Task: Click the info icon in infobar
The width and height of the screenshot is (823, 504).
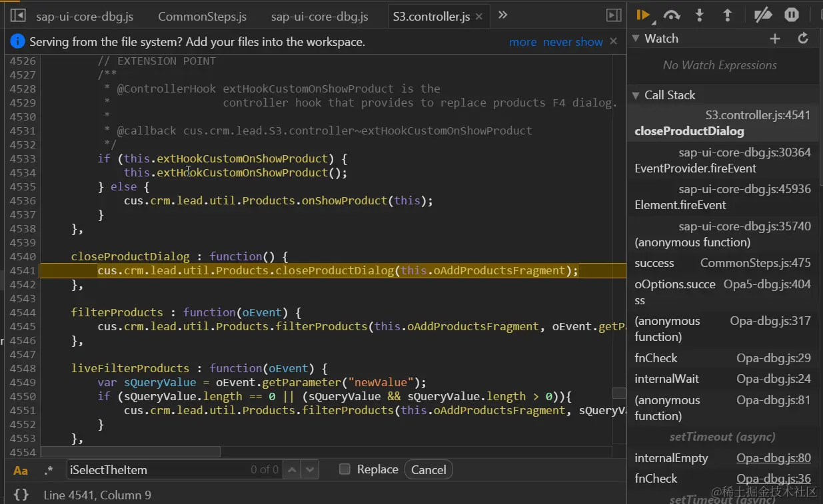Action: pyautogui.click(x=18, y=42)
